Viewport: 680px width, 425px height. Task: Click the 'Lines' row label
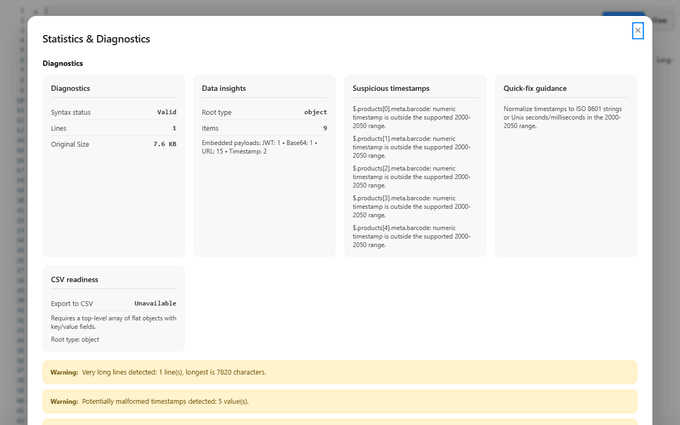(x=59, y=128)
